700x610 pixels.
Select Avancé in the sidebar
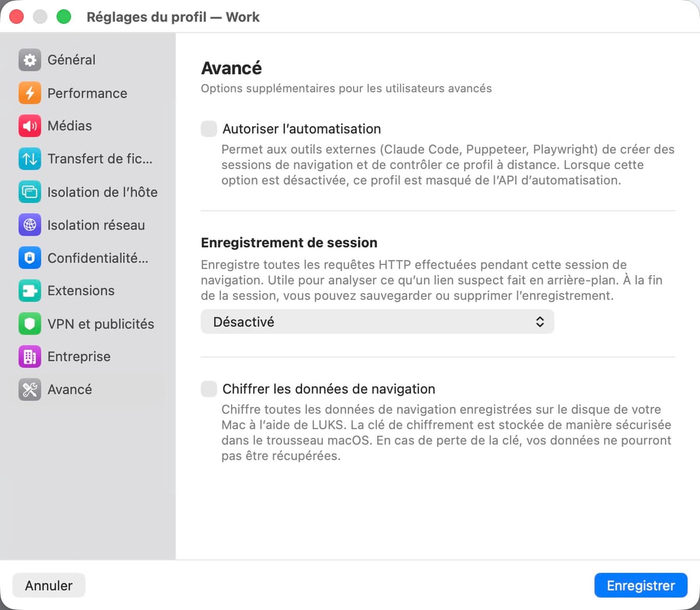89,389
